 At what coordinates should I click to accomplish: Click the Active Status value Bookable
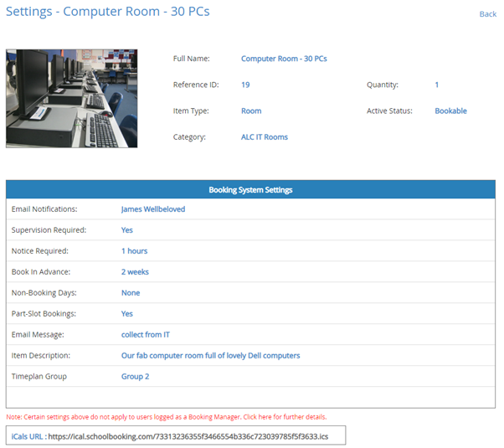click(450, 111)
